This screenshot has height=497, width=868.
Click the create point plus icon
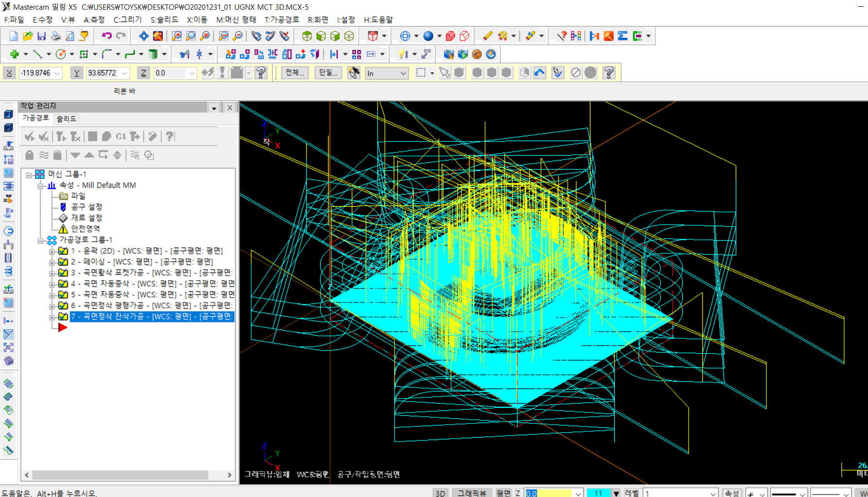point(14,54)
